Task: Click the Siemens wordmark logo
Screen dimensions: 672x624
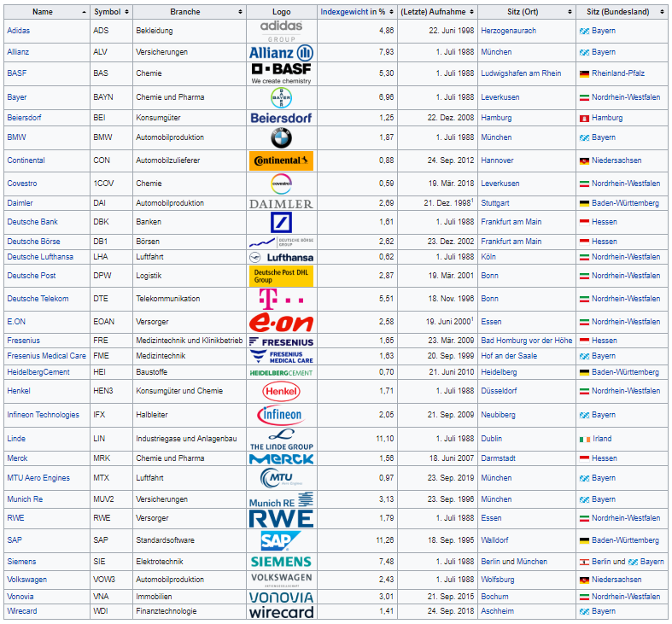Action: click(x=281, y=562)
